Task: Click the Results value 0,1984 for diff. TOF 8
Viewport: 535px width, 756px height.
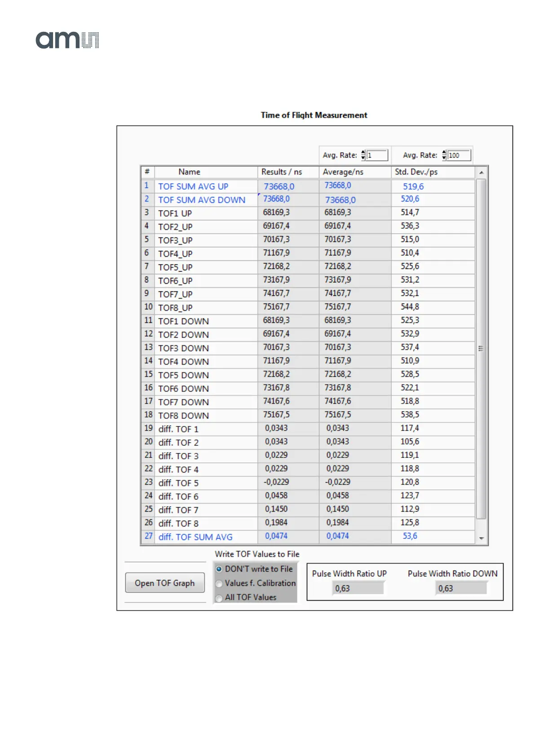Action: pos(276,522)
